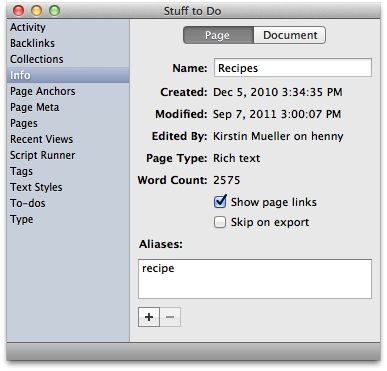Click the word count value 2575
387x371 pixels.
[x=227, y=180]
